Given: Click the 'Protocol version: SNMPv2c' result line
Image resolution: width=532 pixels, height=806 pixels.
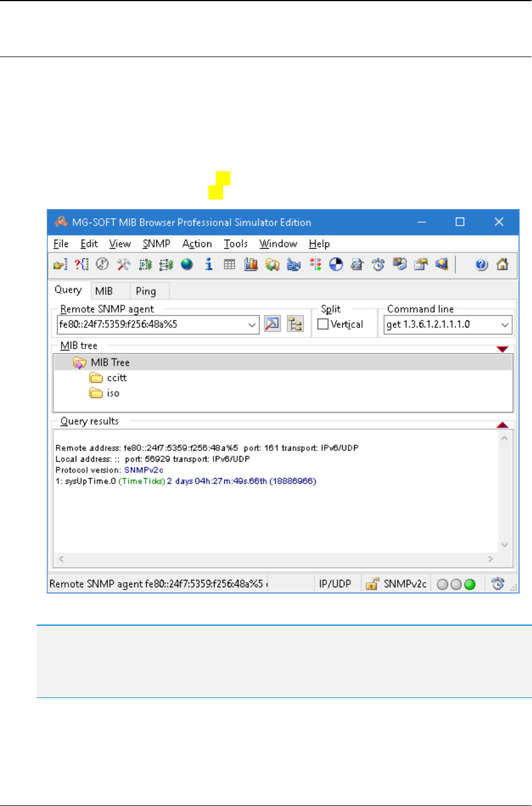Looking at the screenshot, I should pyautogui.click(x=110, y=470).
